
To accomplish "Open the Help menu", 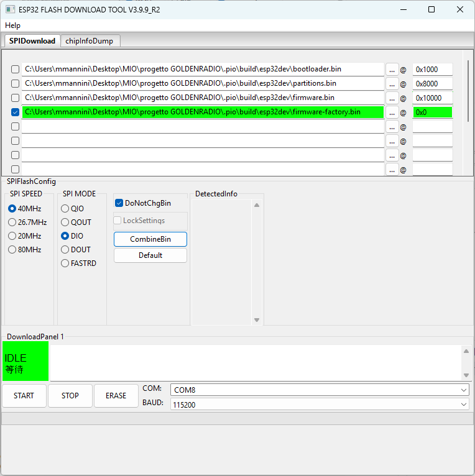I will pos(13,25).
